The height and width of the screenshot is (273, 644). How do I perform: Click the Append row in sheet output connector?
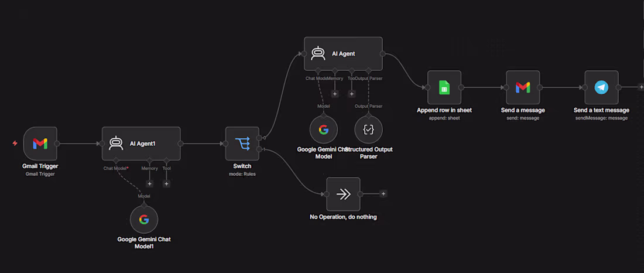click(461, 87)
